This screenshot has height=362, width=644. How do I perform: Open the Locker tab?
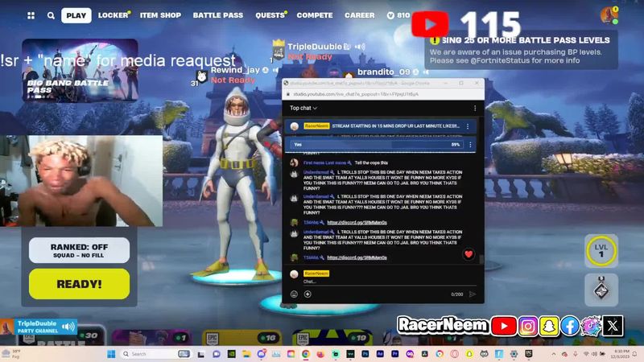[113, 15]
